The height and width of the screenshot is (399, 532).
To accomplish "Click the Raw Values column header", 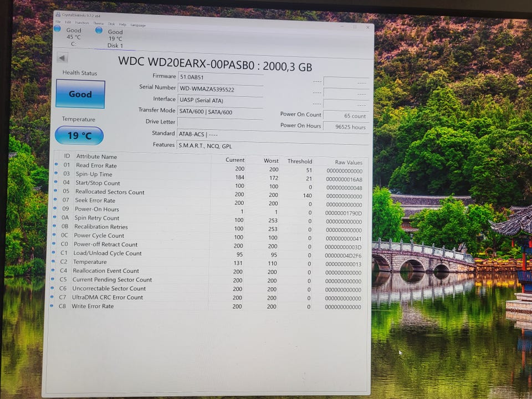I will click(349, 162).
